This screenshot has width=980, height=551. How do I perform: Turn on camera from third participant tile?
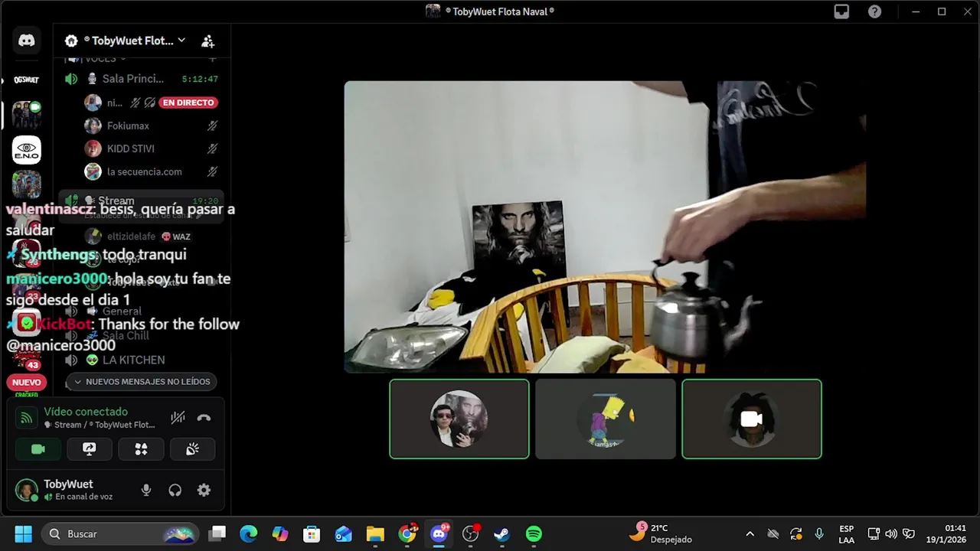752,419
